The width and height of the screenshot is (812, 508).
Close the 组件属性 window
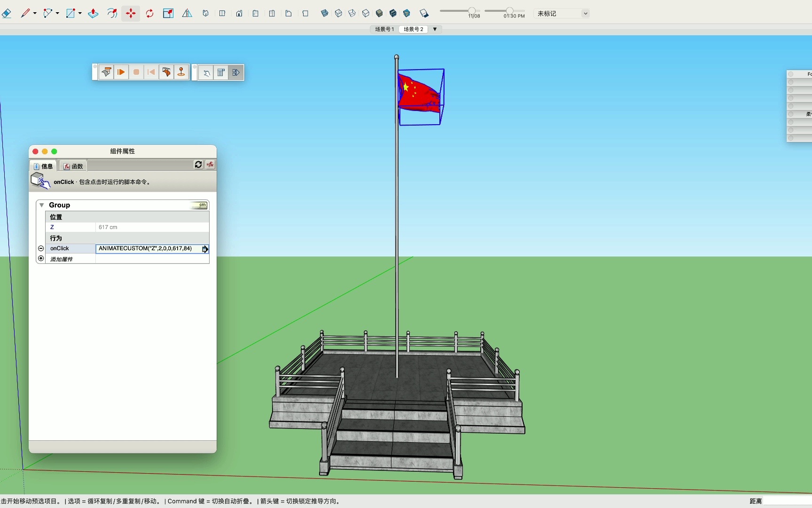[35, 151]
